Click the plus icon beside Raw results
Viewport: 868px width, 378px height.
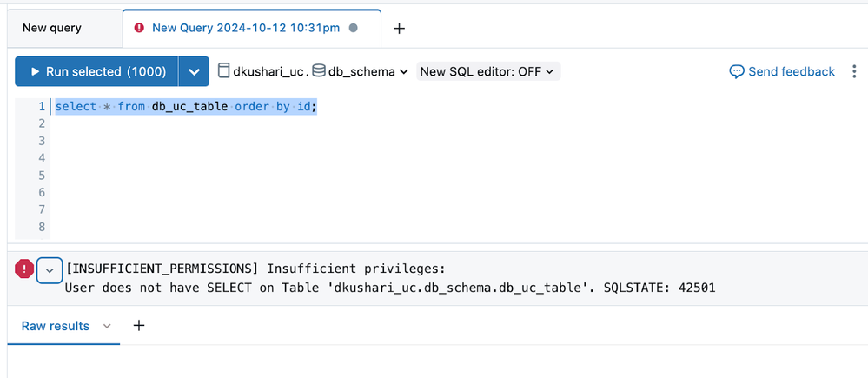[x=139, y=326]
